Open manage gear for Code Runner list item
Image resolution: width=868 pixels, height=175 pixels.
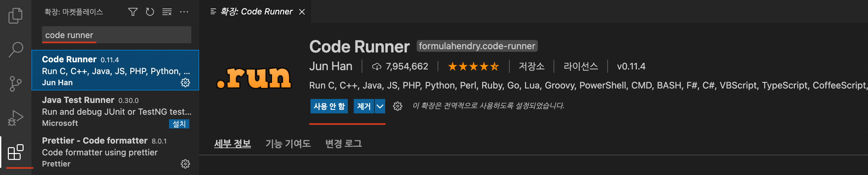point(185,83)
